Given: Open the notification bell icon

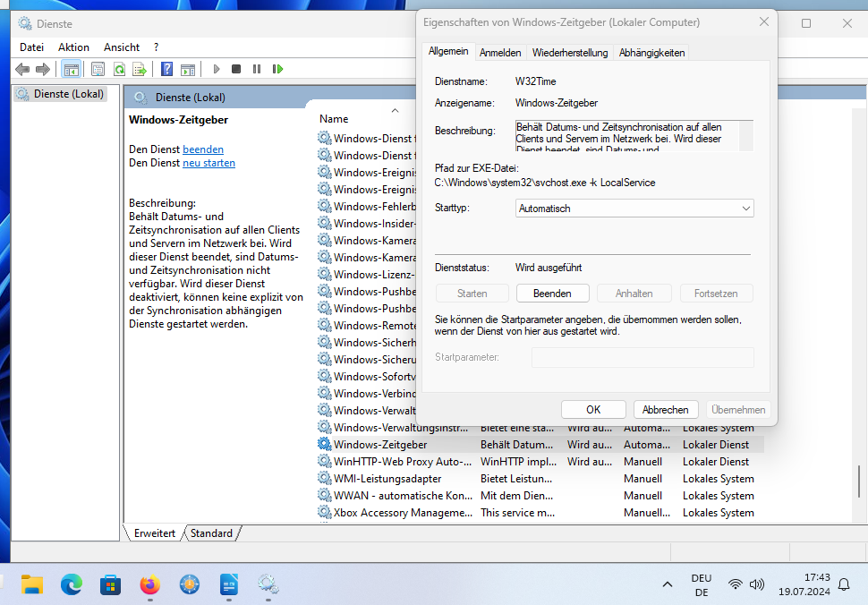Looking at the screenshot, I should [x=844, y=584].
